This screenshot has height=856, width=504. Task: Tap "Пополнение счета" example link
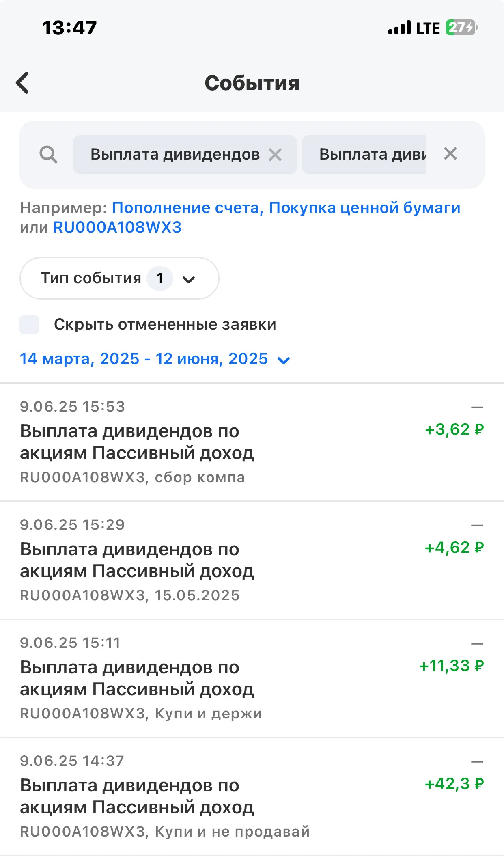point(185,208)
